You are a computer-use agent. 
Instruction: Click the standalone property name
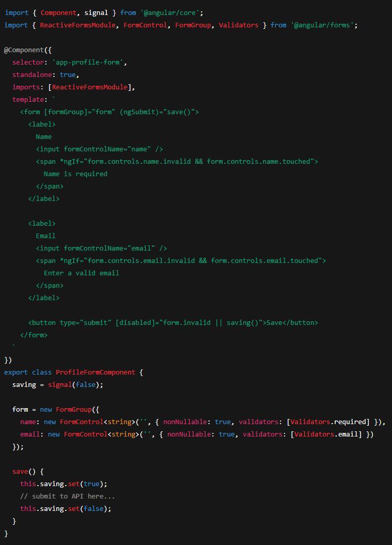[x=32, y=74]
